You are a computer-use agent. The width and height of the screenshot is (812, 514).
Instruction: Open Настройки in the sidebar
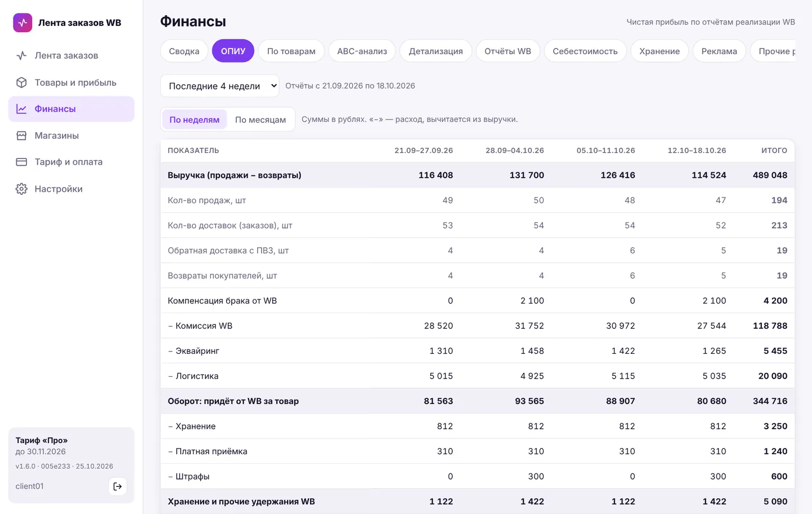click(71, 189)
